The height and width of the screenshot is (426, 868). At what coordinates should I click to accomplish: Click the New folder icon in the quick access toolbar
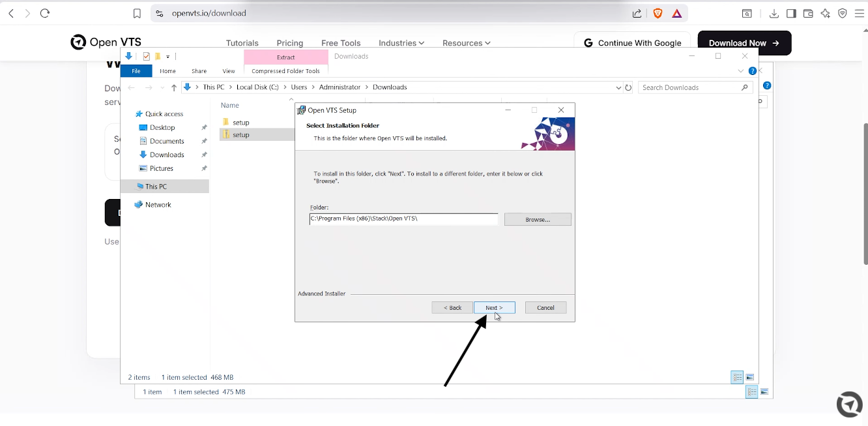[x=158, y=57]
